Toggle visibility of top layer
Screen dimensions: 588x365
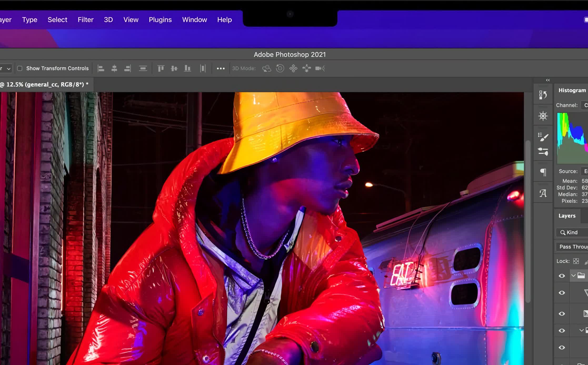(562, 275)
